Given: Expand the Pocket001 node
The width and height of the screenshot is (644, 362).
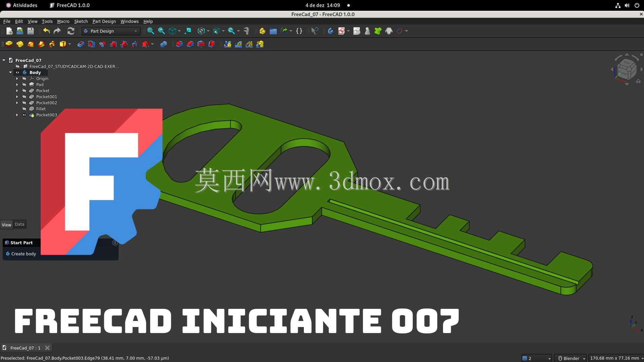Looking at the screenshot, I should (x=17, y=97).
